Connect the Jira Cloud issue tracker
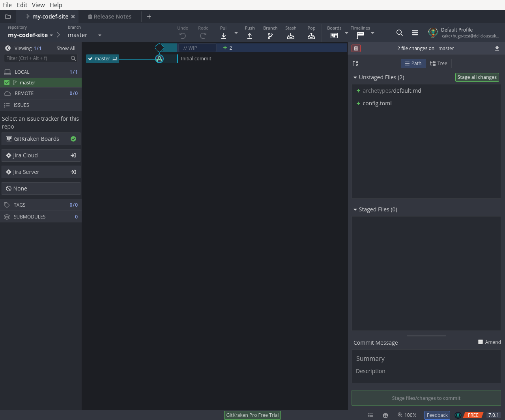The height and width of the screenshot is (420, 505). coord(41,155)
